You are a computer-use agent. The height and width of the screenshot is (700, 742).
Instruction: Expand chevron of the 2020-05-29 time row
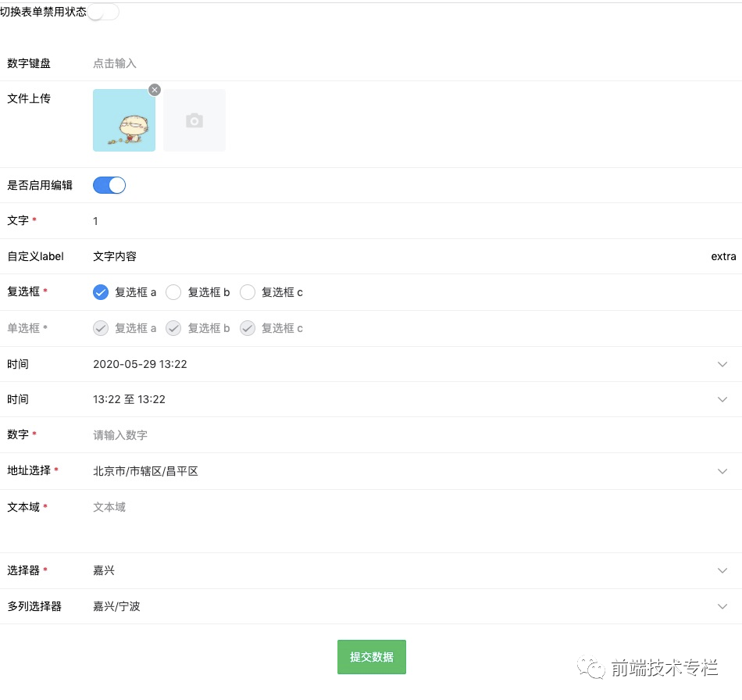click(x=722, y=364)
